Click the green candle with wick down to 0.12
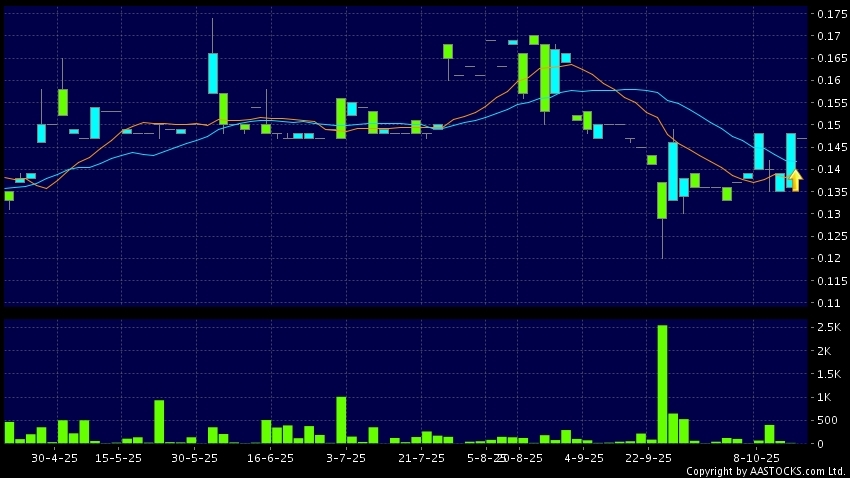Image resolution: width=850 pixels, height=478 pixels. [x=662, y=200]
